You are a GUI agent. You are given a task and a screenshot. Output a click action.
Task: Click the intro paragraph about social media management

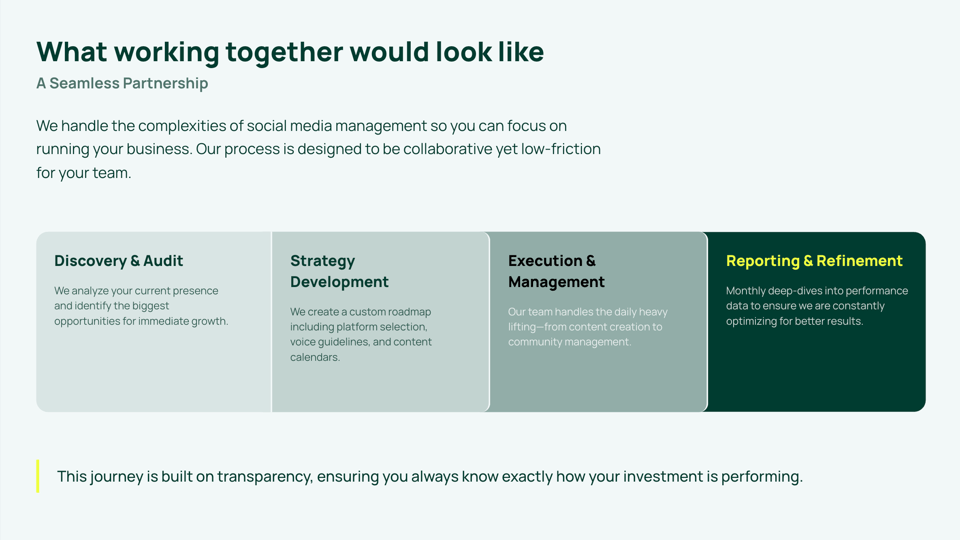tap(318, 149)
